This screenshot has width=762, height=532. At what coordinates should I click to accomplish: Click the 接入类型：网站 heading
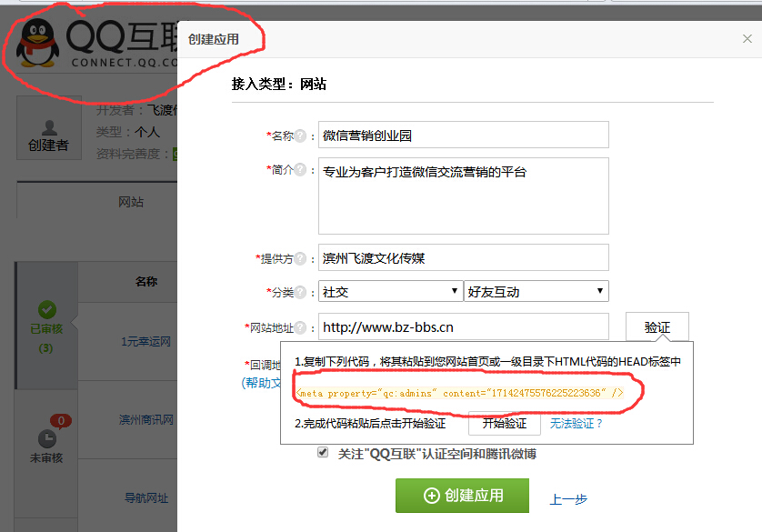coord(278,84)
